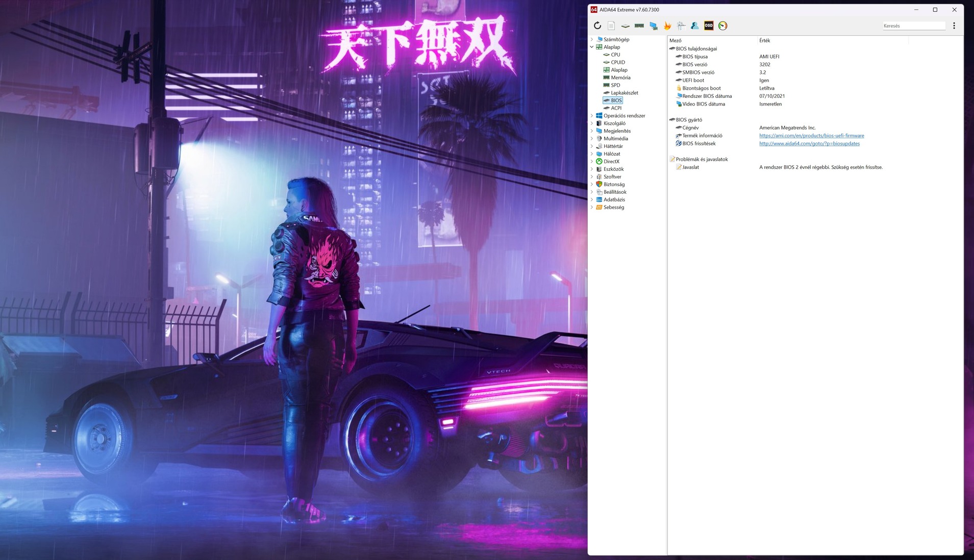Screen dimensions: 974x560
Task: Select Számítógép in the tree
Action: pos(616,39)
